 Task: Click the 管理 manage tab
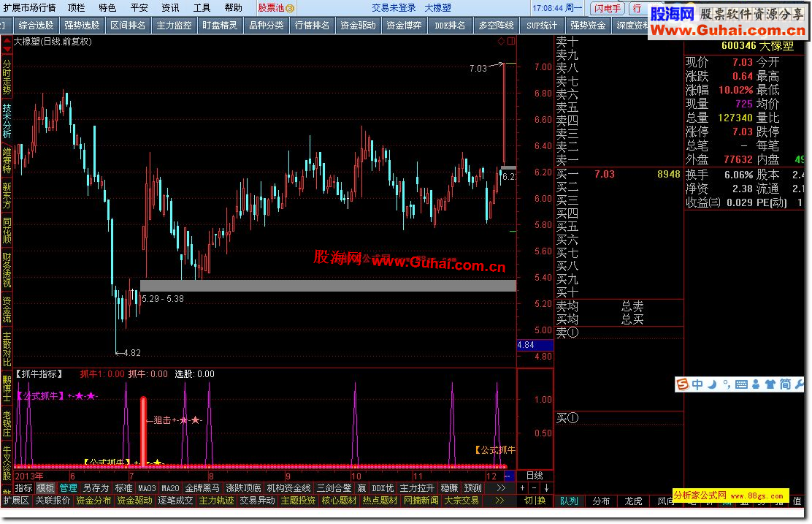point(69,487)
